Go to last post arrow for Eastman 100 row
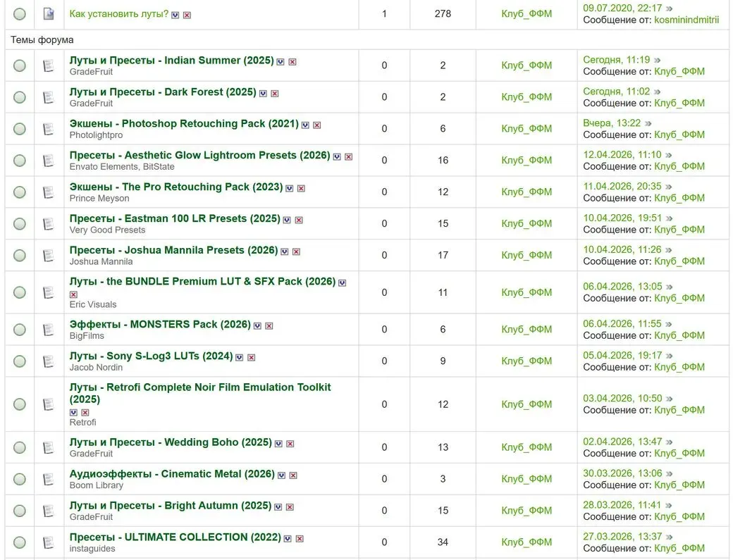This screenshot has width=733, height=560. [670, 218]
